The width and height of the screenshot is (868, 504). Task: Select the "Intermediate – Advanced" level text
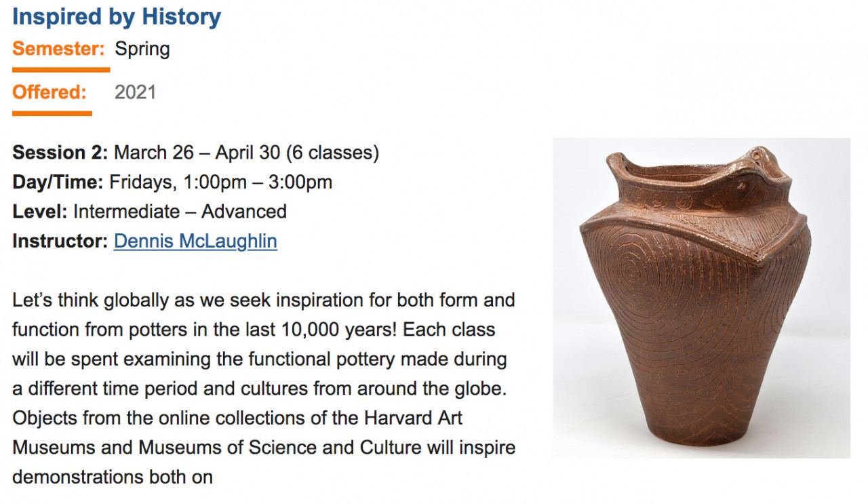point(180,211)
